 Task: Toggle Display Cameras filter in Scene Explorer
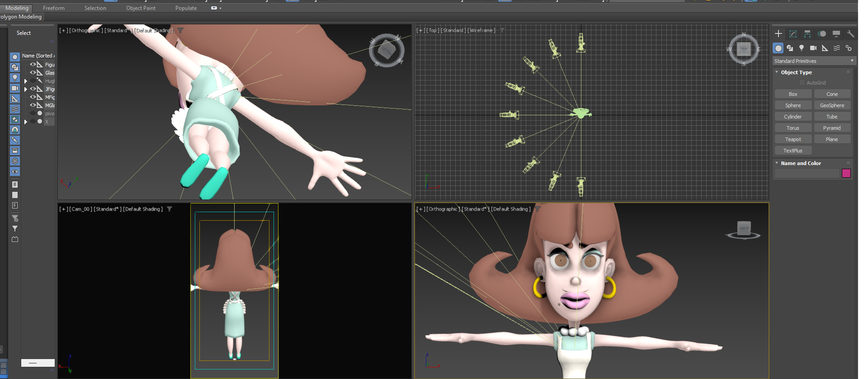[15, 88]
